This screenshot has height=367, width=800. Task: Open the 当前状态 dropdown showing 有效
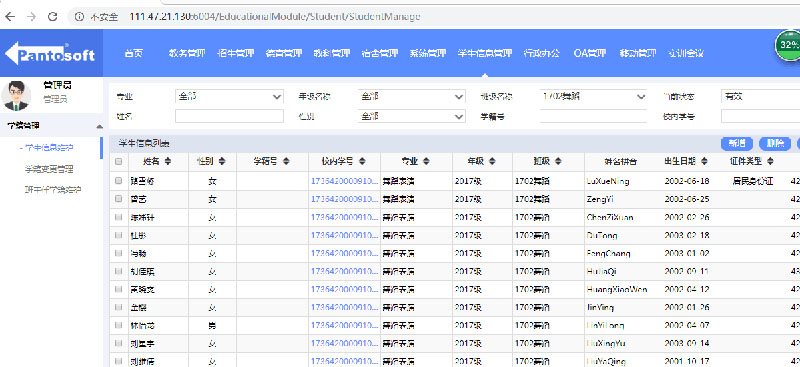pyautogui.click(x=760, y=96)
